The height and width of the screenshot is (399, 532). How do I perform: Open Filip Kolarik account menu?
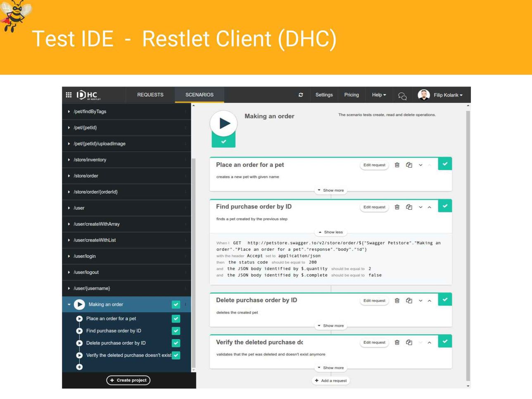point(448,95)
